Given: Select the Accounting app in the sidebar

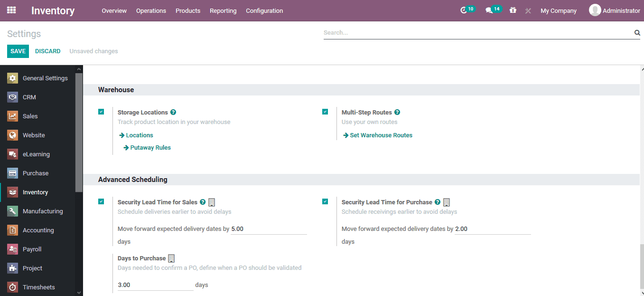Looking at the screenshot, I should (x=37, y=230).
